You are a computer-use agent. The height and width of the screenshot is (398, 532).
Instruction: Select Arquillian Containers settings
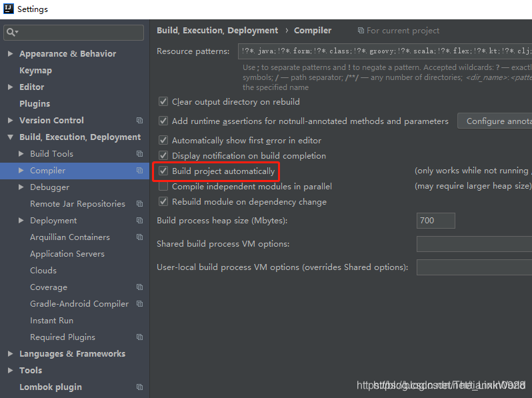pos(70,237)
